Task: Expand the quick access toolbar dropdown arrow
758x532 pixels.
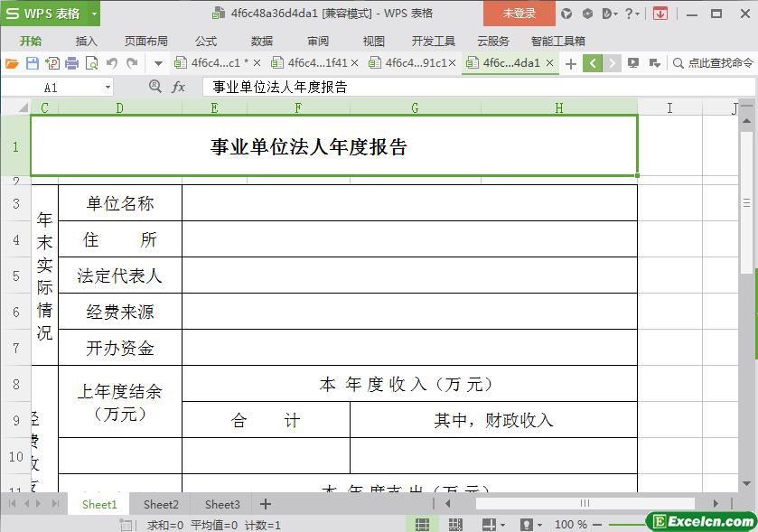Action: 158,63
